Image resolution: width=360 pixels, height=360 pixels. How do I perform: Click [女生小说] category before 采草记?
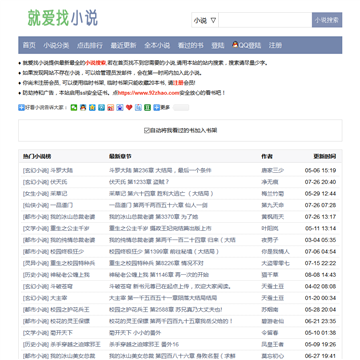(36, 194)
